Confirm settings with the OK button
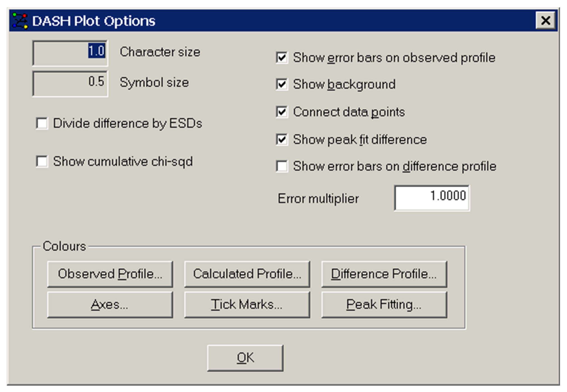 (x=245, y=358)
